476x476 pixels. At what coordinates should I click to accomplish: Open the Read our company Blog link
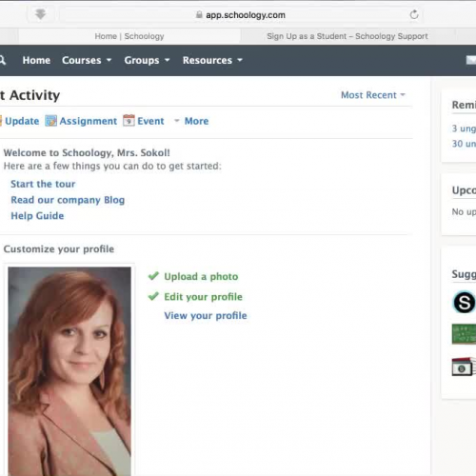click(68, 200)
